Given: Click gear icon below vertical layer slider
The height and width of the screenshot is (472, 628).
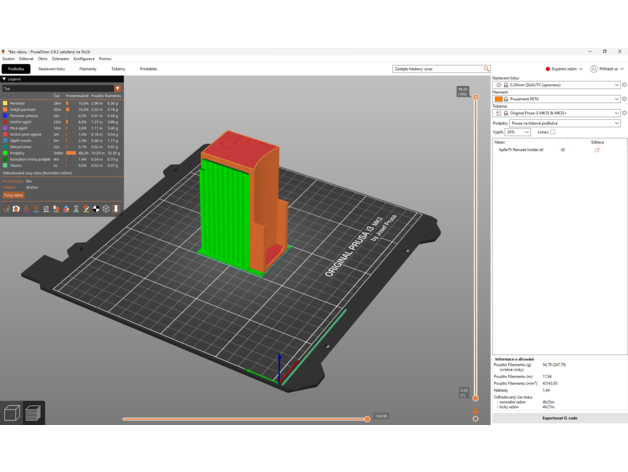Looking at the screenshot, I should tap(475, 418).
